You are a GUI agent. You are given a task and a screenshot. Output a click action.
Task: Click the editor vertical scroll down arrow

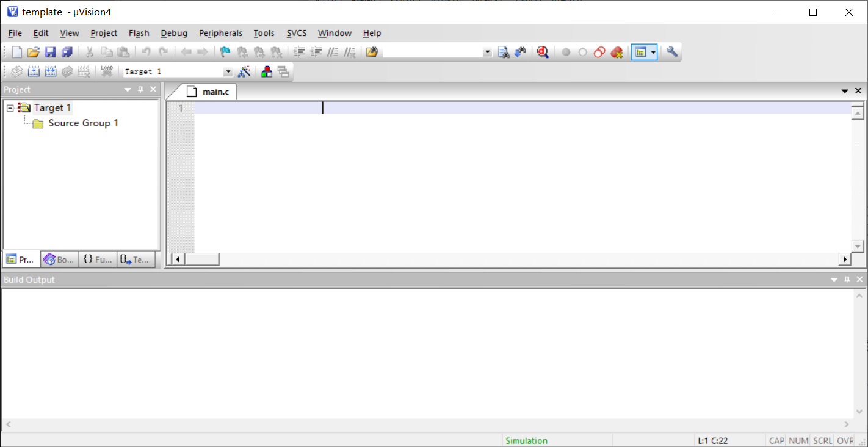click(x=857, y=246)
